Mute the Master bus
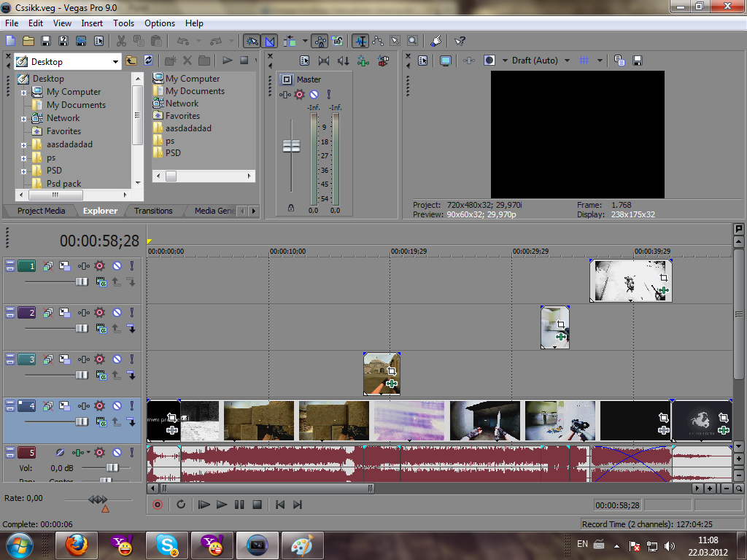This screenshot has width=747, height=560. pyautogui.click(x=314, y=94)
